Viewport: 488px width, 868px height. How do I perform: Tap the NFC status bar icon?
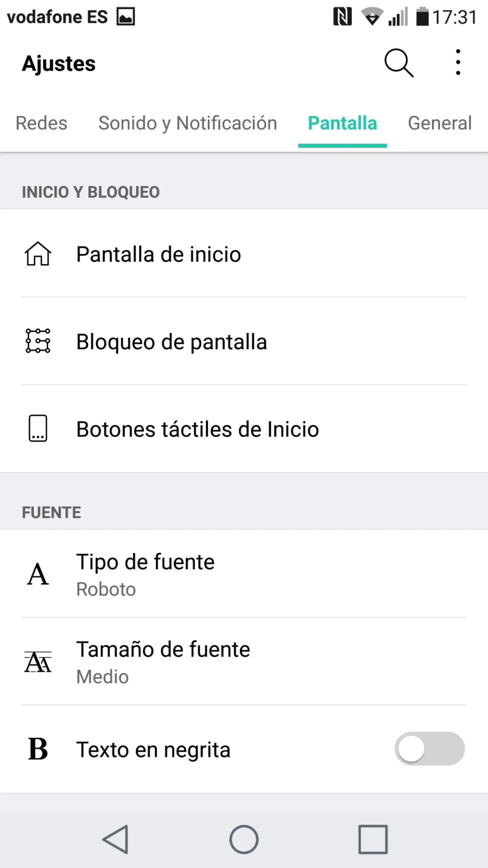coord(342,17)
